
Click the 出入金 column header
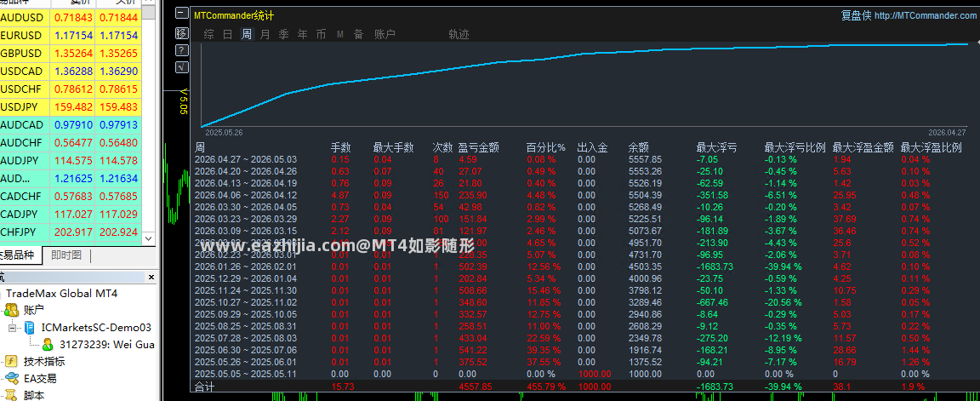pyautogui.click(x=592, y=148)
